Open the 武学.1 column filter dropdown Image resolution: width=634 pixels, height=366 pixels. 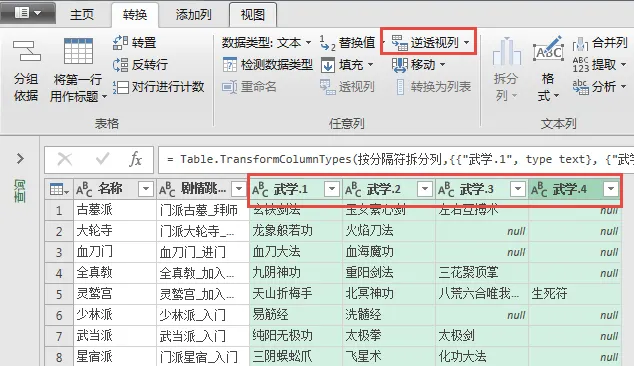tap(332, 189)
